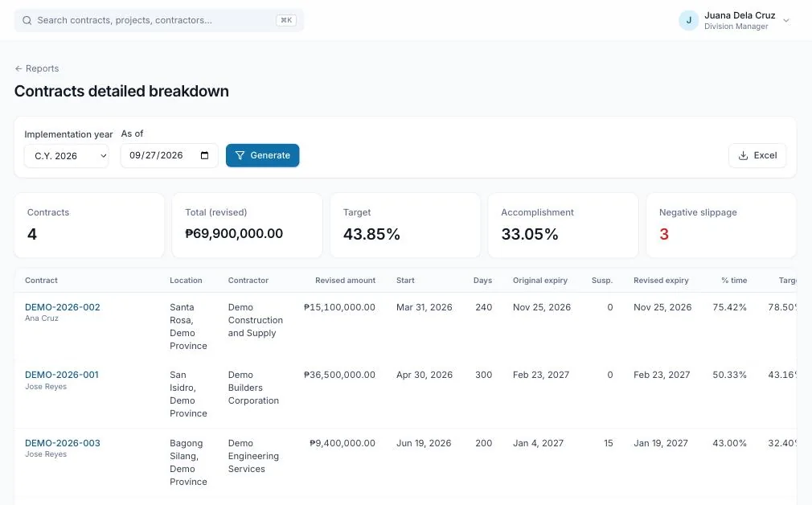Viewport: 812px width, 505px height.
Task: Click the Juana Dela Cruz name
Action: click(x=740, y=15)
